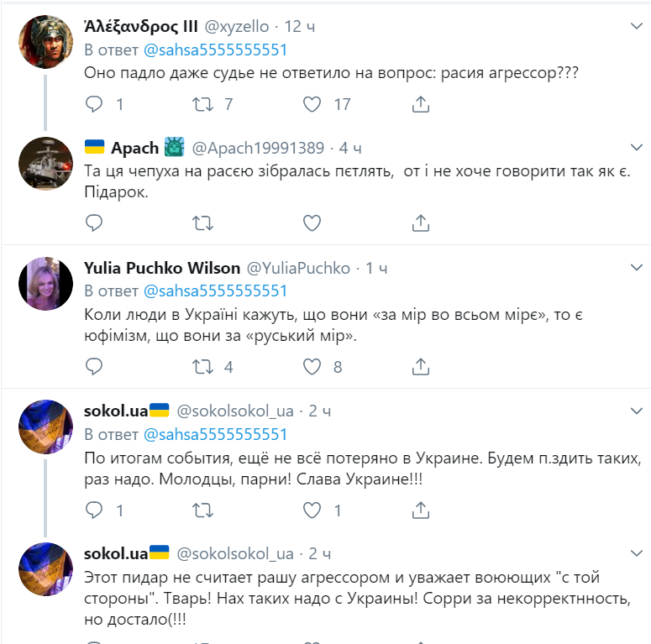Reply to Apach's tweet
The width and height of the screenshot is (651, 644).
(95, 223)
